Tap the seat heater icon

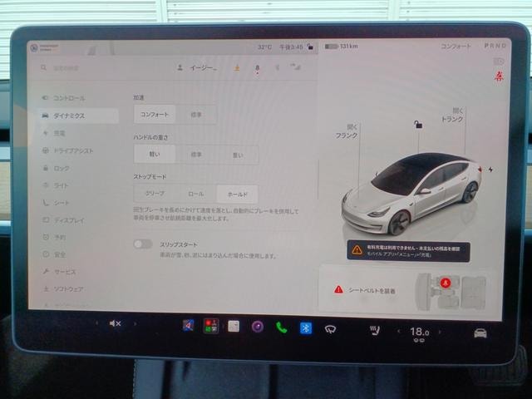click(374, 331)
